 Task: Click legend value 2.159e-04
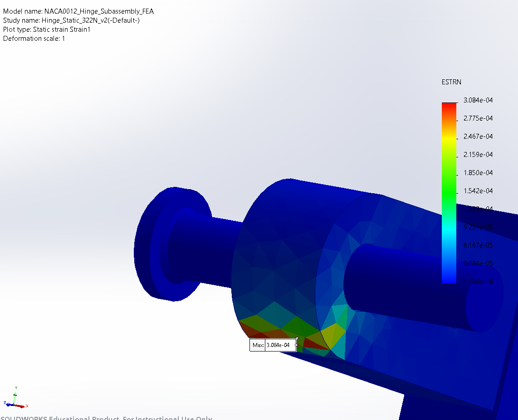pyautogui.click(x=478, y=155)
